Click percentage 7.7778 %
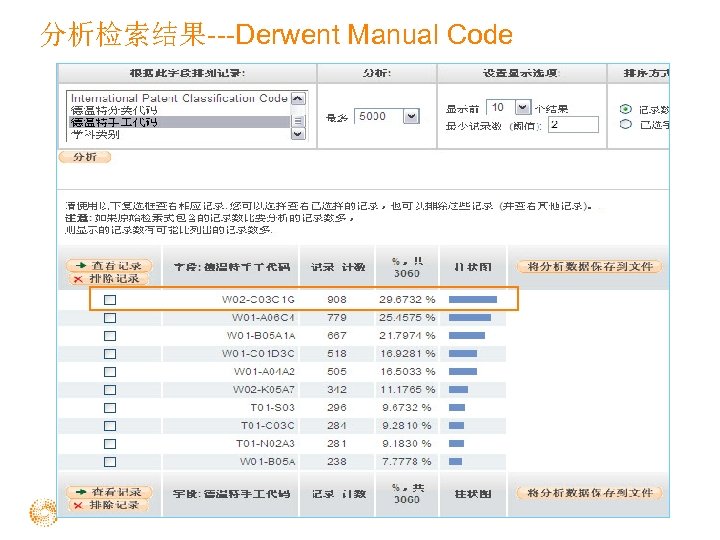This screenshot has height=540, width=720. (x=406, y=461)
